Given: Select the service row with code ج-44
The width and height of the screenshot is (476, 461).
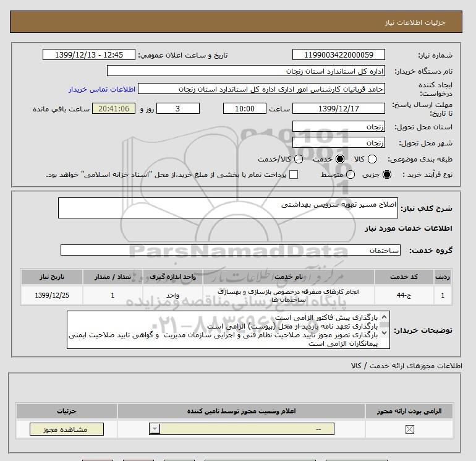Looking at the screenshot, I should pyautogui.click(x=236, y=295).
